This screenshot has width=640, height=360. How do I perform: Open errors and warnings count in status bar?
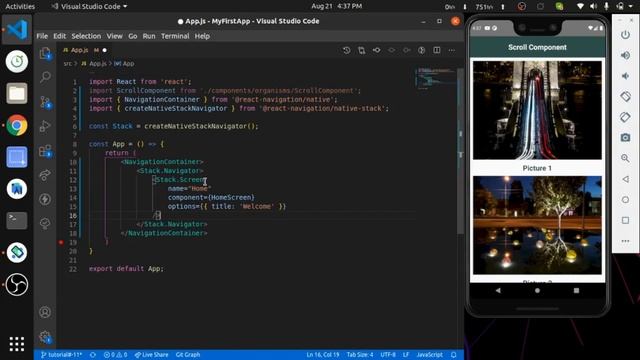pyautogui.click(x=116, y=355)
